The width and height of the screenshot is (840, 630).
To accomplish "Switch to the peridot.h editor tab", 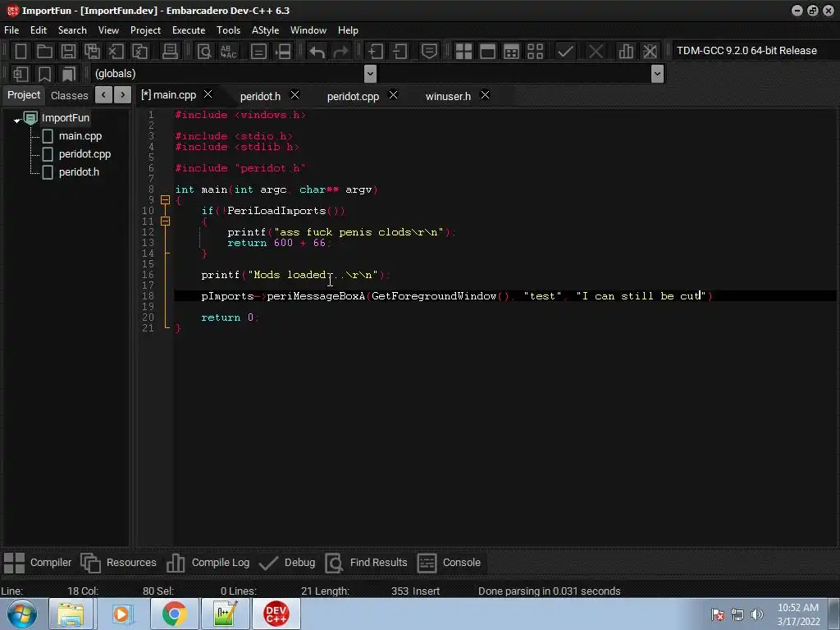I will click(260, 97).
